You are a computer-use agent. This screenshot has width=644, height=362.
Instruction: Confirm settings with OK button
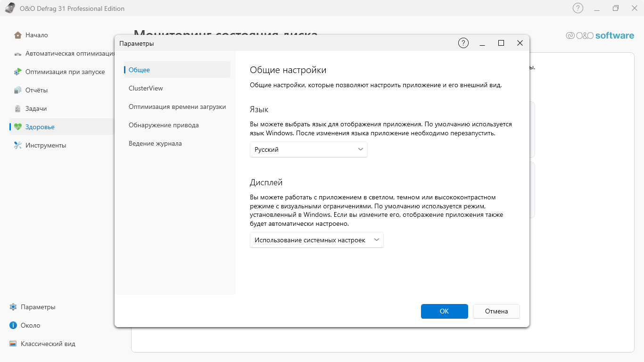tap(445, 311)
